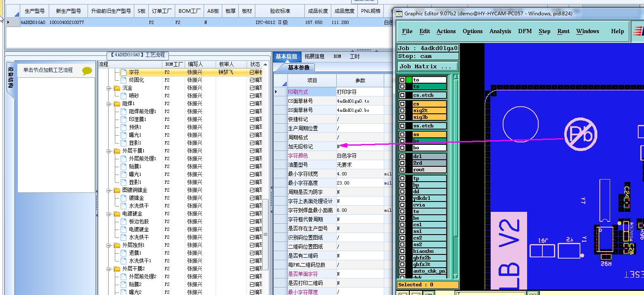The height and width of the screenshot is (295, 644).
Task: Click the folder icon of 阻焊1
Action: click(x=117, y=103)
